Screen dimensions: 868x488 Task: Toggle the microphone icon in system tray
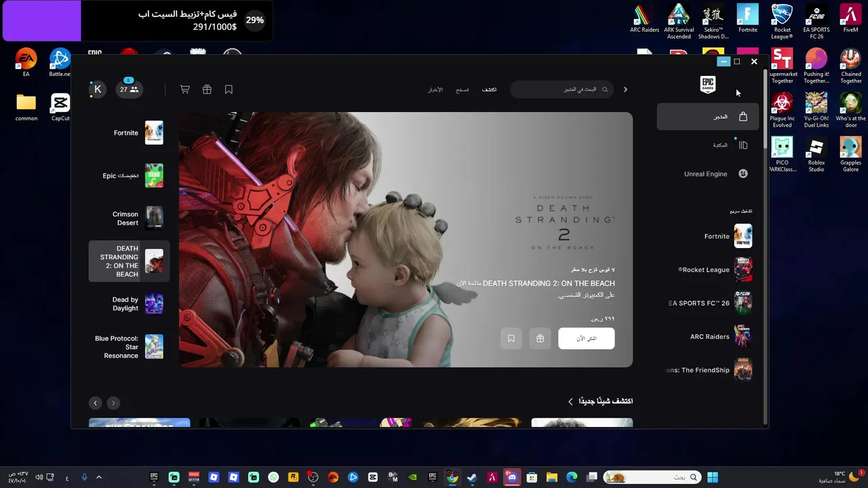(x=84, y=477)
